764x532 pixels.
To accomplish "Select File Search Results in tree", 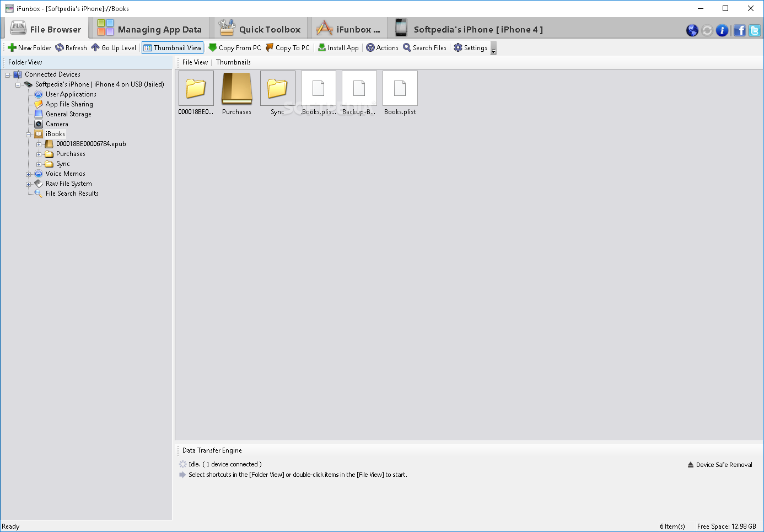I will (72, 194).
